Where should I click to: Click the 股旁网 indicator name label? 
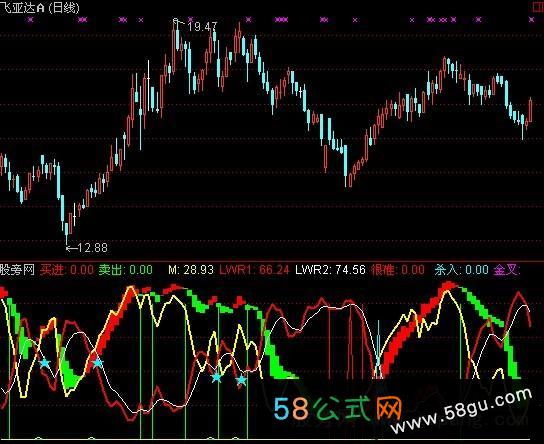click(x=17, y=270)
